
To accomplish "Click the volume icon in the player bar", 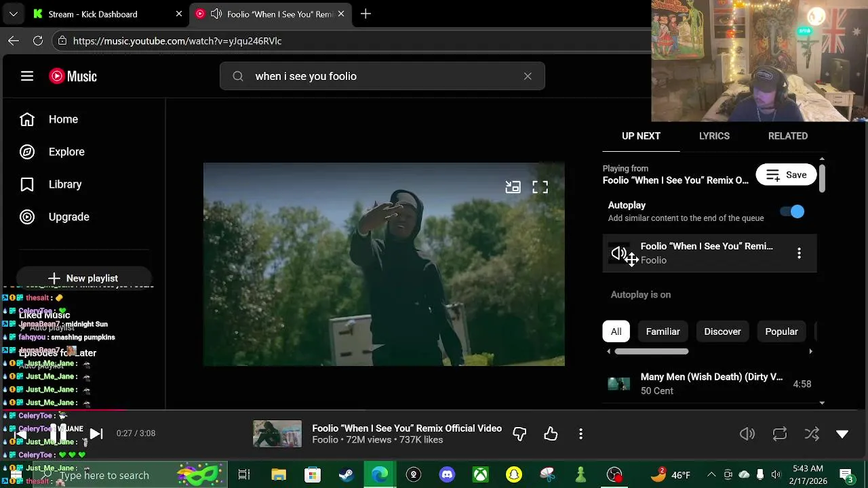I will pos(747,434).
